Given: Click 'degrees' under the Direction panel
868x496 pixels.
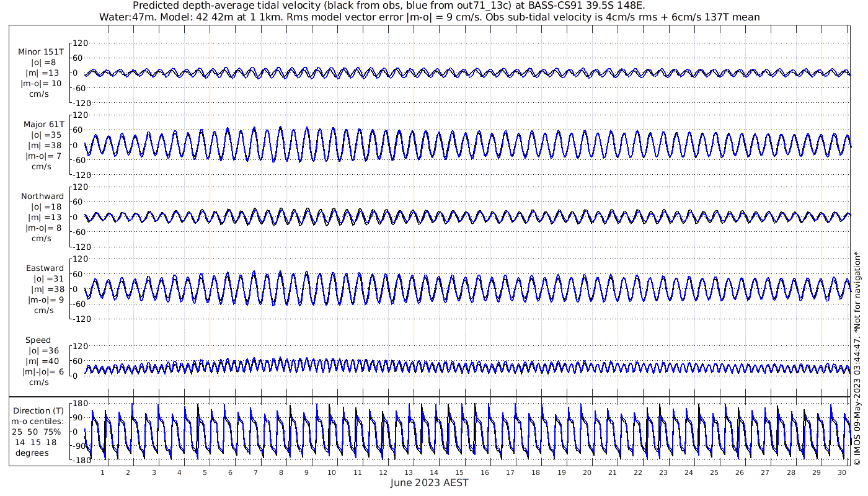Looking at the screenshot, I should 32,453.
